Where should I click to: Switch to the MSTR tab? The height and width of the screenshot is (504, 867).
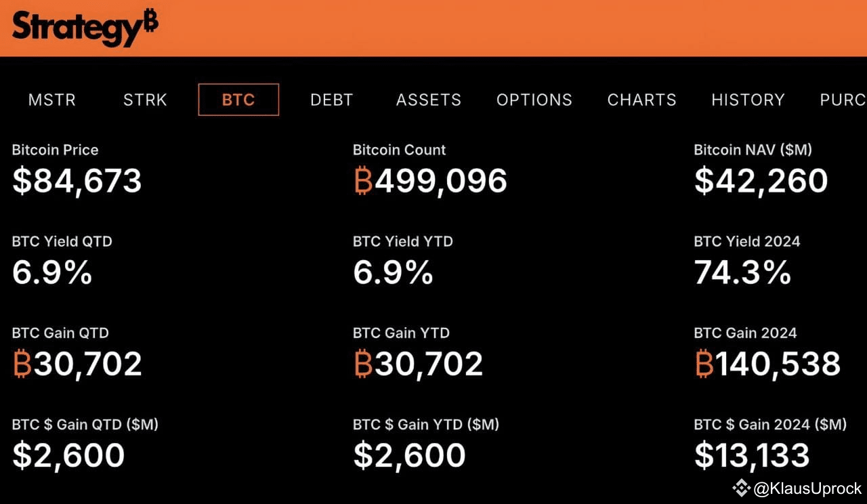(x=52, y=100)
